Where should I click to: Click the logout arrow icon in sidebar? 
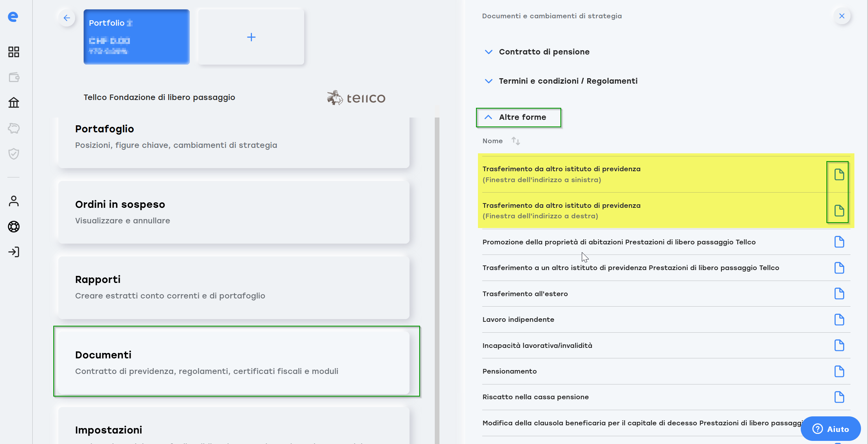click(x=14, y=252)
